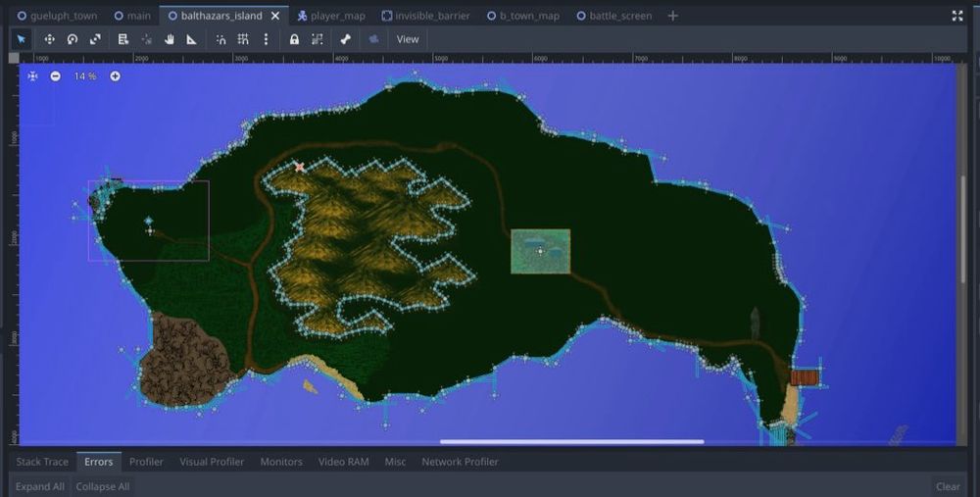Reset zoom via the 14 % label
This screenshot has width=980, height=497.
(x=85, y=76)
